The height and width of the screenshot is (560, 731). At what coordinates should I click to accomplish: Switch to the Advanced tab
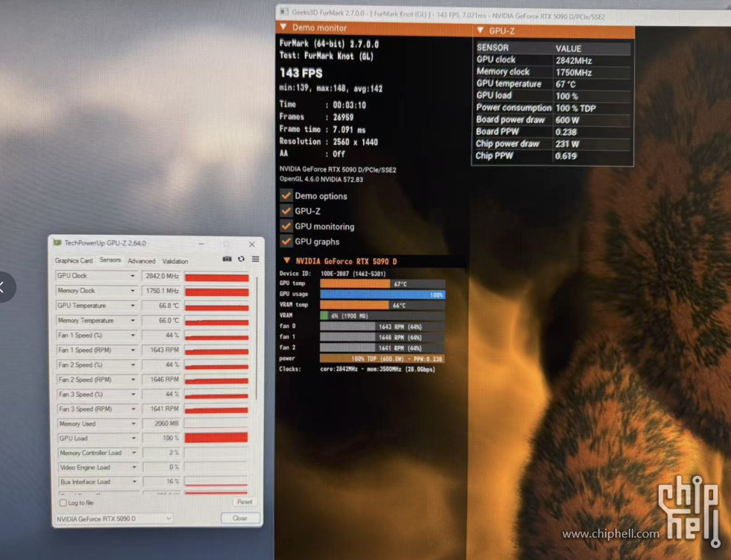tap(141, 261)
